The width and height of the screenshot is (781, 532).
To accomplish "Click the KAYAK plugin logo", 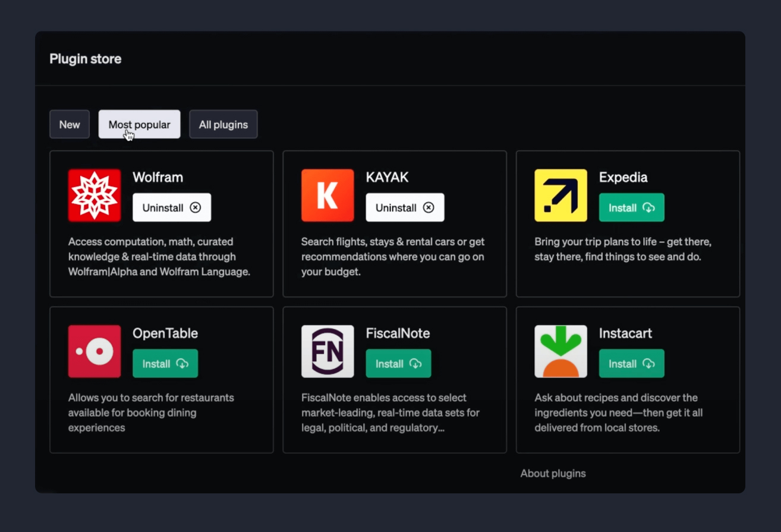I will point(327,195).
